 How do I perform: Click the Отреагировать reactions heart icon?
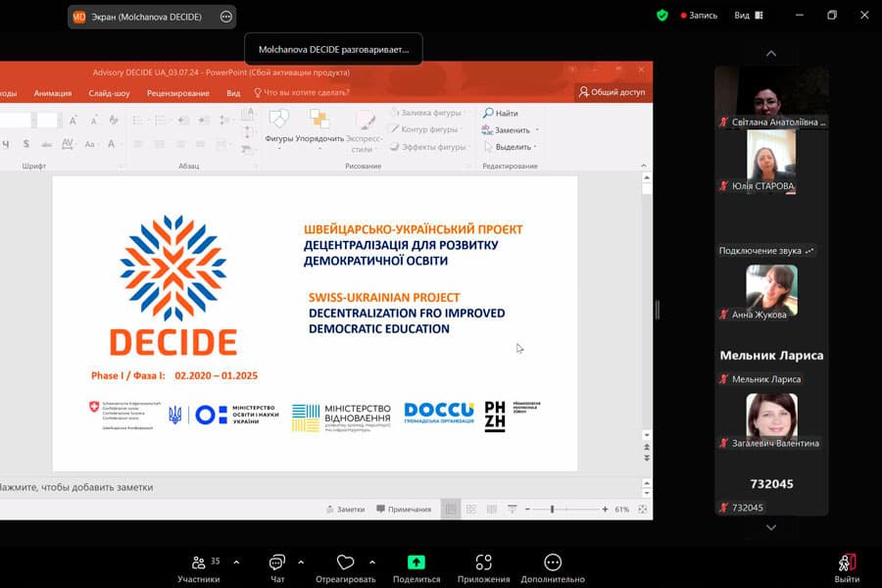click(x=345, y=563)
